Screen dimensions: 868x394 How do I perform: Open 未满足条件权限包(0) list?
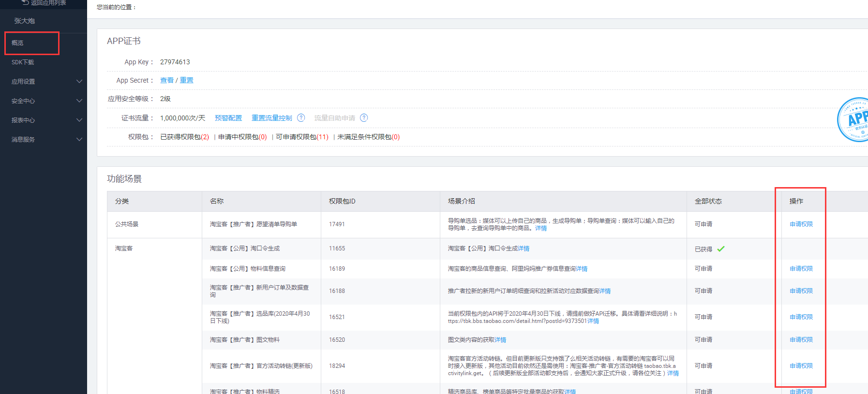[x=369, y=137]
